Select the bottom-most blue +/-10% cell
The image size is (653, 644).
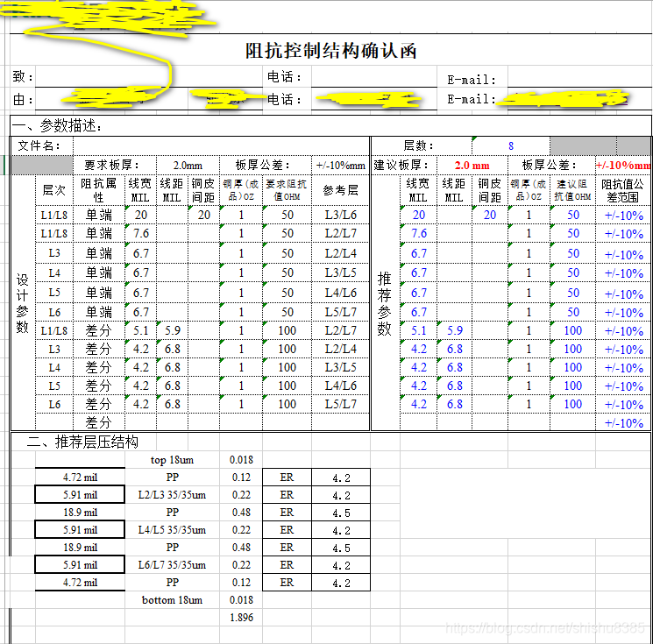click(x=623, y=423)
